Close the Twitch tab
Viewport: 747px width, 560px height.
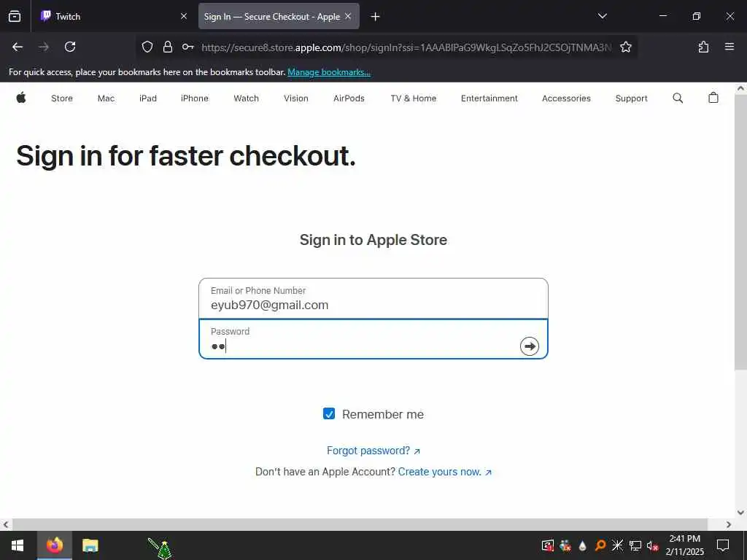pyautogui.click(x=184, y=16)
